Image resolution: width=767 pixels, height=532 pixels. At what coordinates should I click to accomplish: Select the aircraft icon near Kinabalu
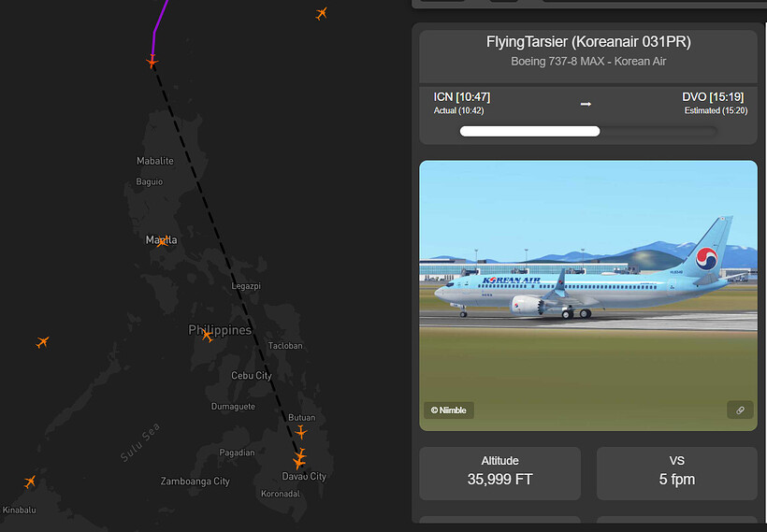pos(30,482)
